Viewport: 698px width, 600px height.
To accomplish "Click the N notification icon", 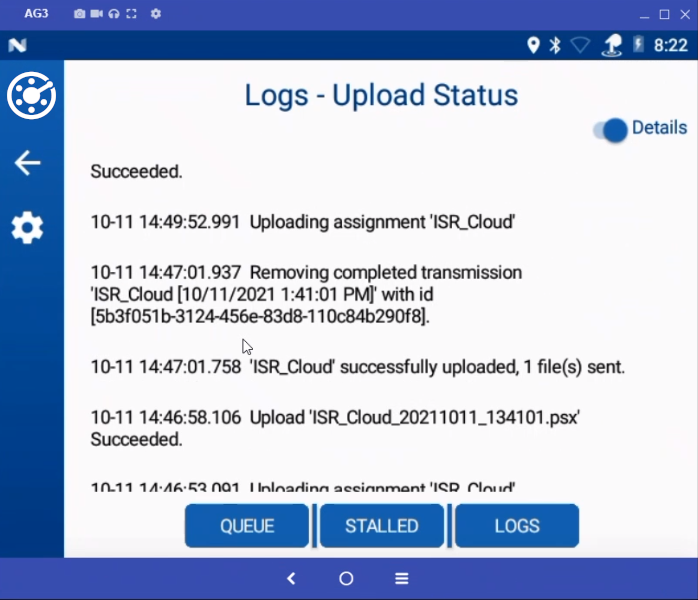I will coord(17,45).
